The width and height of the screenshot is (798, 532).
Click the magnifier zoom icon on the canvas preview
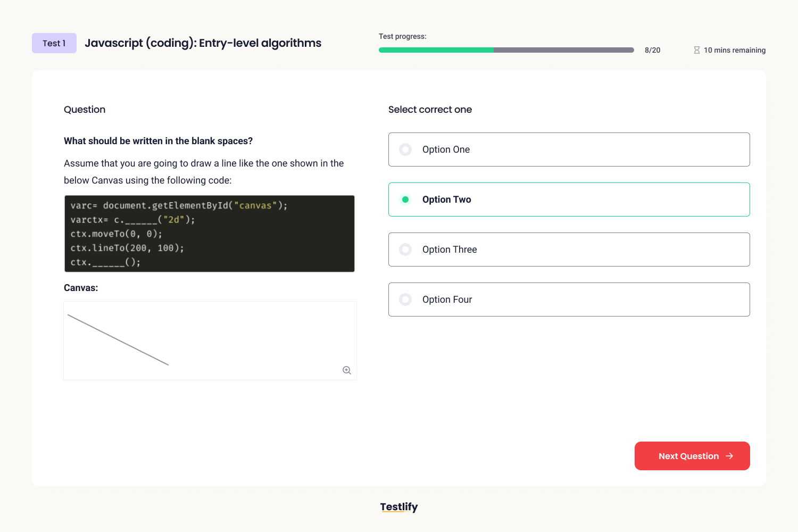pyautogui.click(x=347, y=370)
